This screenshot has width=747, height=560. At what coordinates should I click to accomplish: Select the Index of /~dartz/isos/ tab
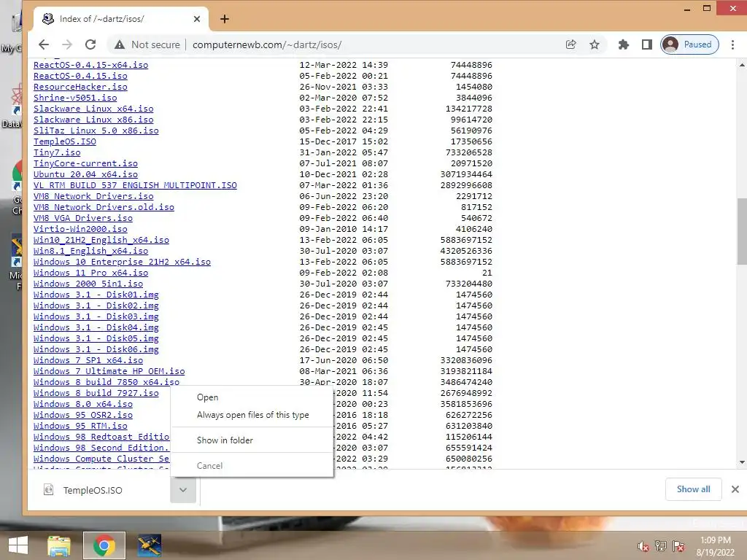click(x=121, y=19)
